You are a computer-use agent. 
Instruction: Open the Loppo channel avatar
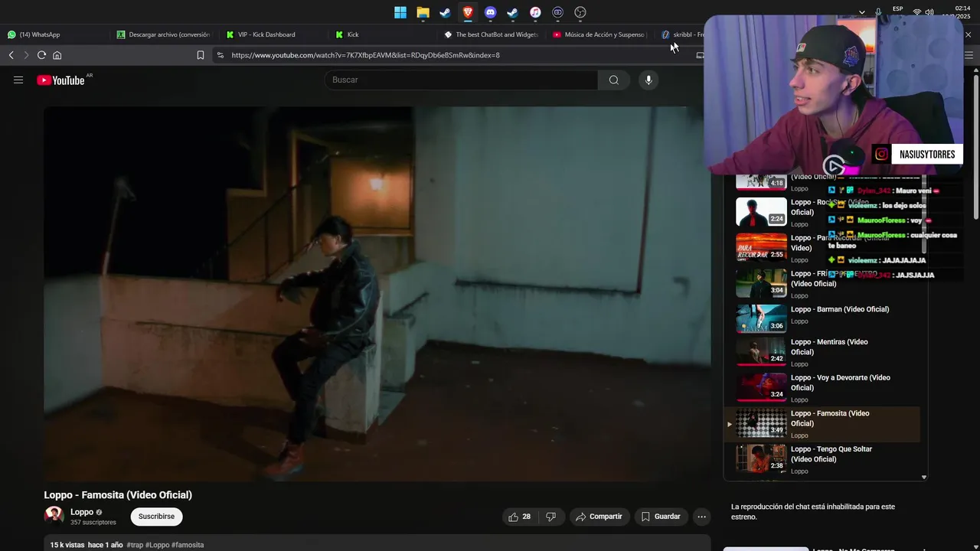(x=54, y=516)
